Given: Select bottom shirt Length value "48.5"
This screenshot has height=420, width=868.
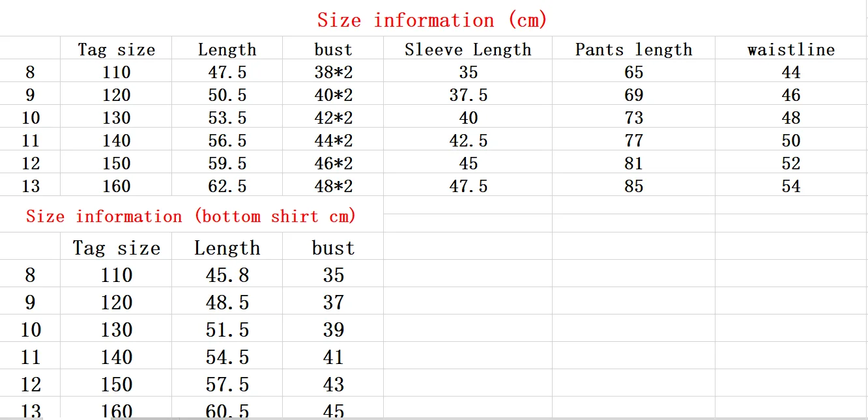Looking at the screenshot, I should [x=227, y=302].
